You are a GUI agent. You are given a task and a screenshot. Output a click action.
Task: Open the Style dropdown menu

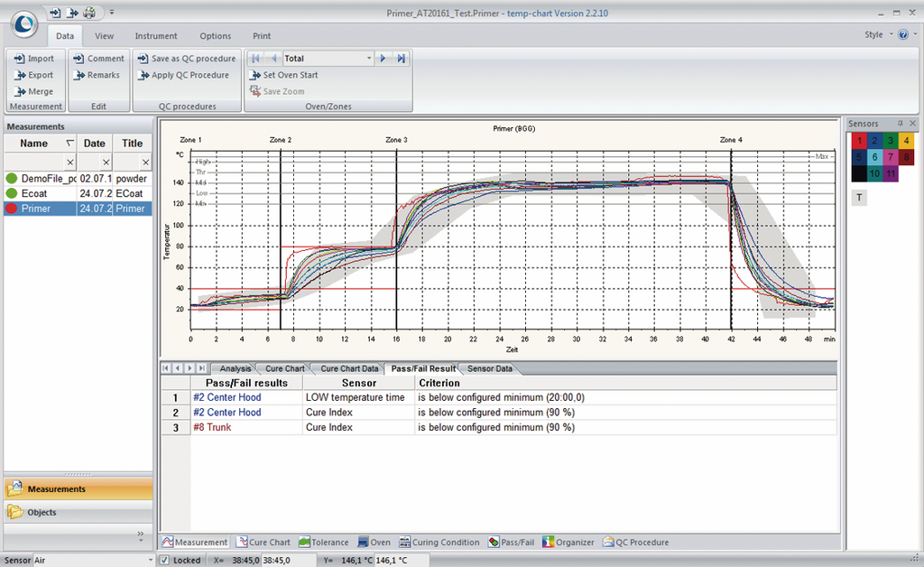[879, 35]
